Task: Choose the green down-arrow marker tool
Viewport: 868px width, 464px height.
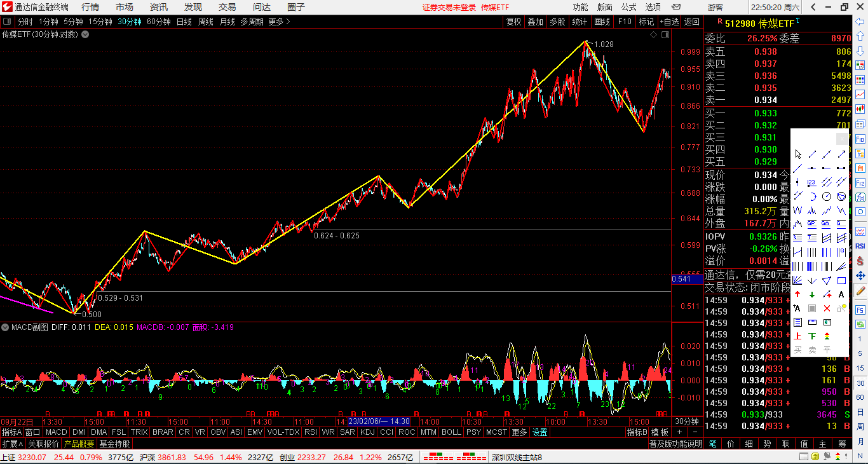Action: coord(812,294)
